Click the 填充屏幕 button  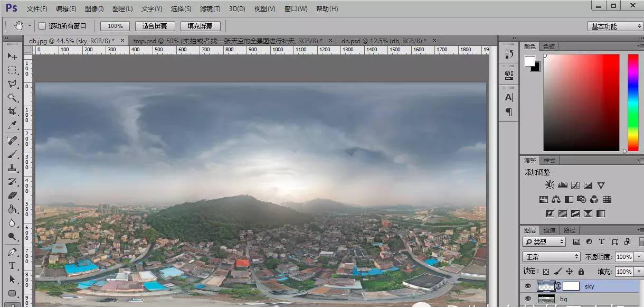(200, 26)
